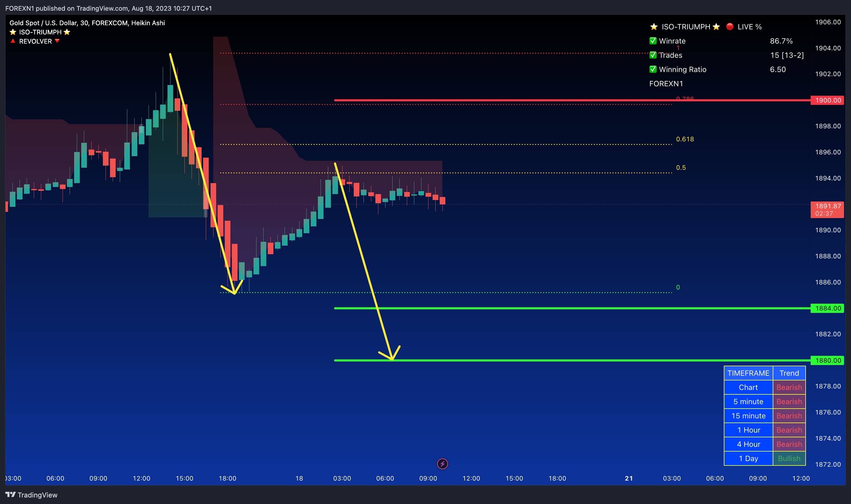This screenshot has height=504, width=851.
Task: Click the 1872.00 price axis label
Action: [828, 464]
